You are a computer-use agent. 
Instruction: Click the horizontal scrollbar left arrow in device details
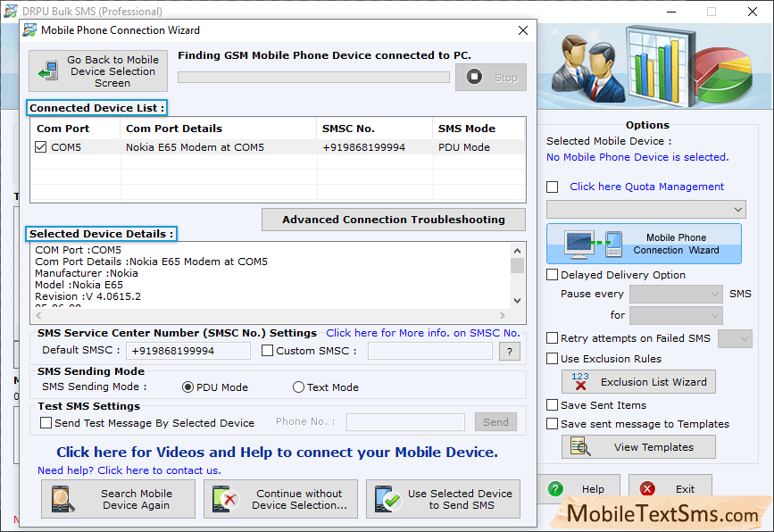pos(38,315)
